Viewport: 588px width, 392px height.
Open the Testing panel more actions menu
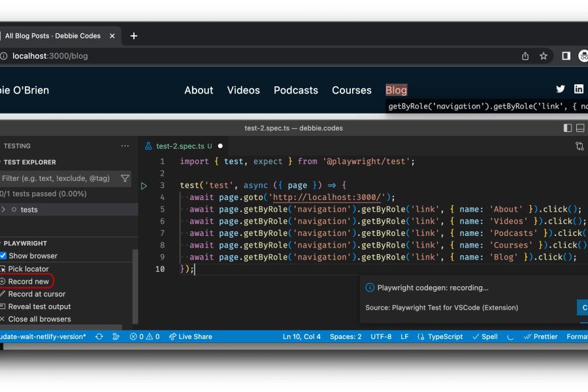(x=125, y=146)
